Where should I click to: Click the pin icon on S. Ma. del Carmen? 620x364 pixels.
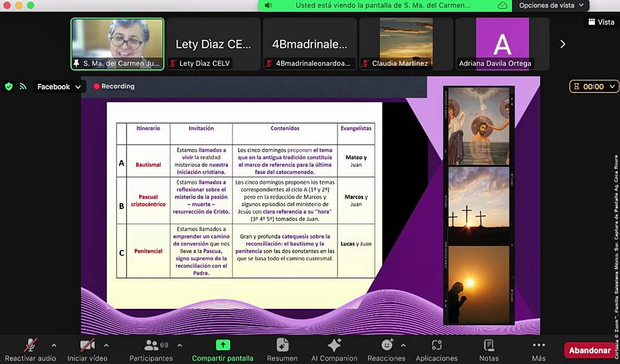click(77, 63)
